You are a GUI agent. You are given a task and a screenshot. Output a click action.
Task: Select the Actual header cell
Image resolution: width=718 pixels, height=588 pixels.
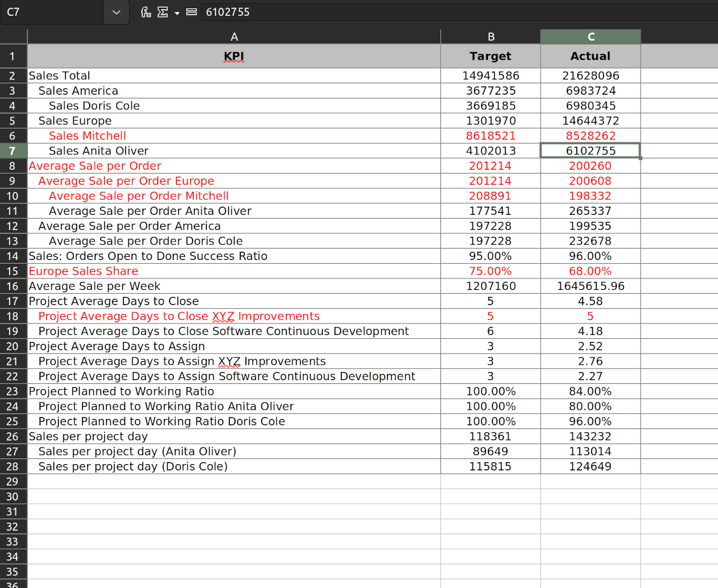[x=590, y=56]
